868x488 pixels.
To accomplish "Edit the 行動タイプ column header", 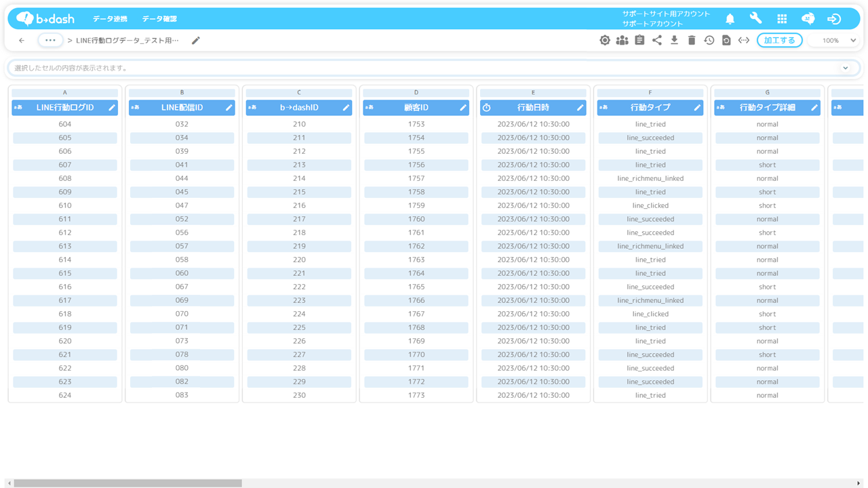I will pos(697,108).
